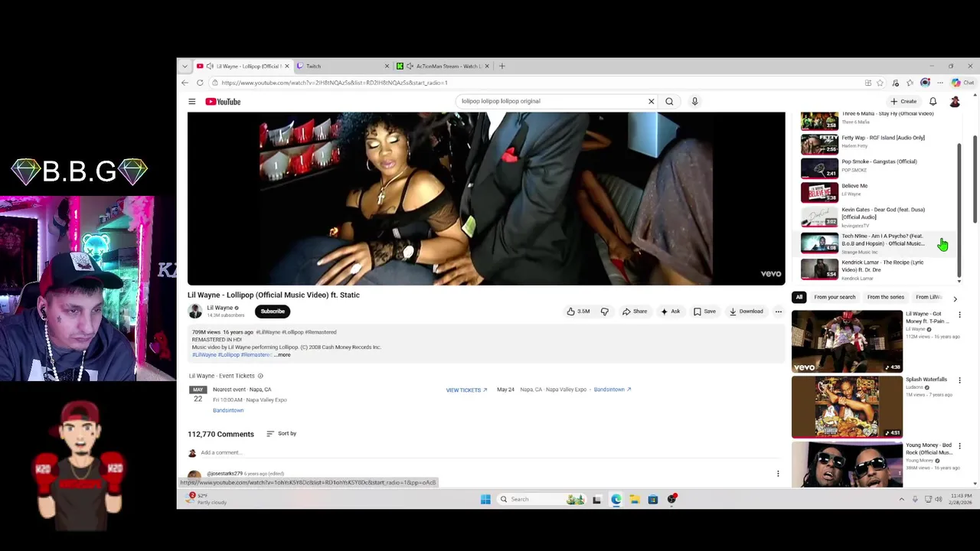Subscribe to the Lil Wayne channel
The width and height of the screenshot is (980, 551).
pos(273,311)
